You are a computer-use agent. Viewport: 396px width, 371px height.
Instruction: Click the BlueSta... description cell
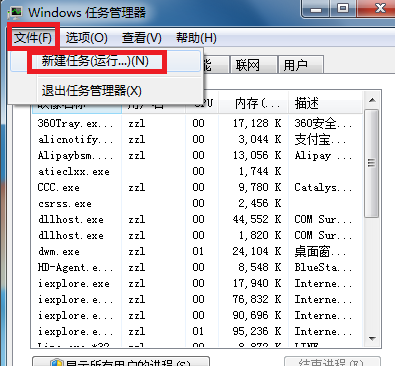(x=323, y=267)
